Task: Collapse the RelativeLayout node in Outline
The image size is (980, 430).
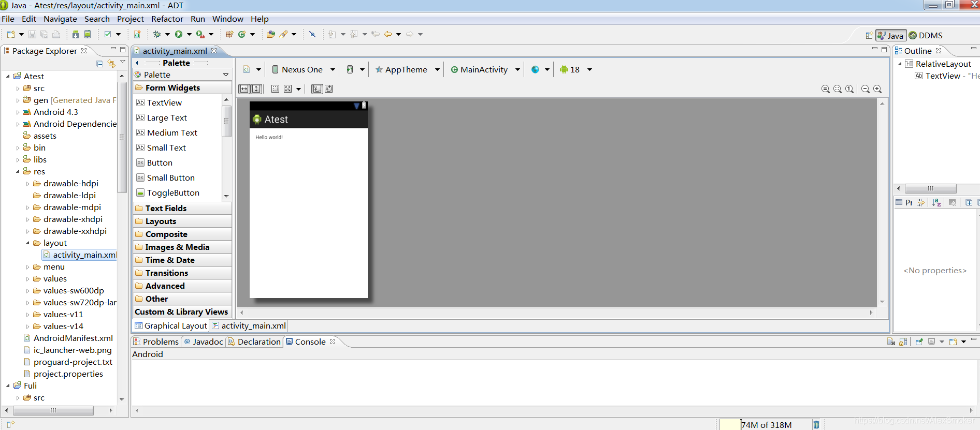Action: (x=900, y=64)
